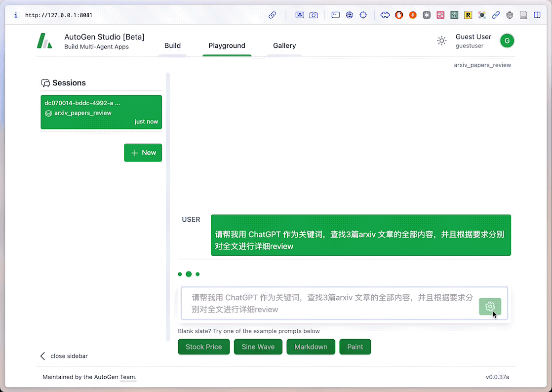This screenshot has height=392, width=552.
Task: Open the Gallery tab
Action: click(x=284, y=45)
